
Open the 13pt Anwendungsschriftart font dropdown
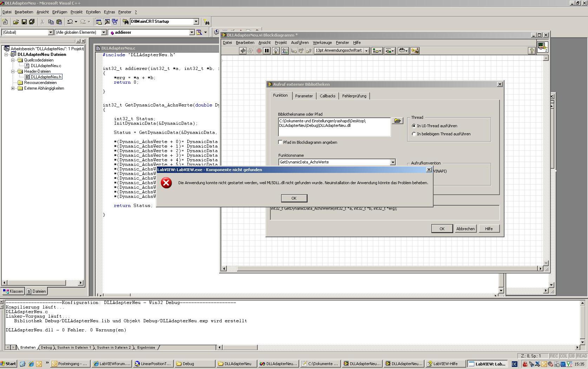click(366, 51)
